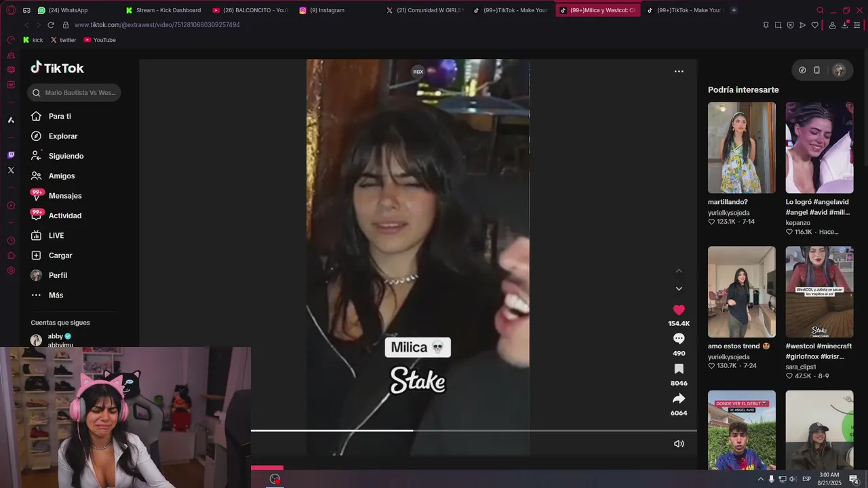
Task: Open the TikTok coins icon in the header
Action: tap(802, 70)
